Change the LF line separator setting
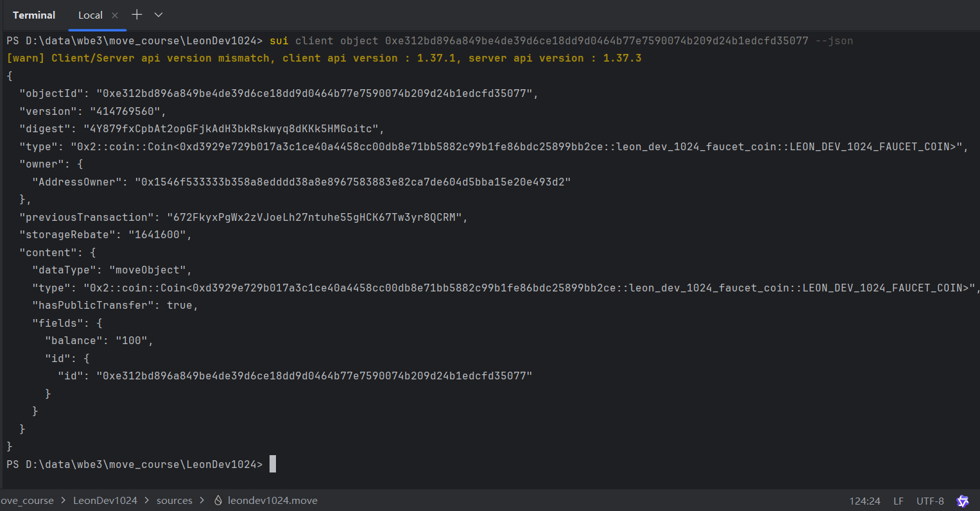The image size is (980, 511). [898, 501]
